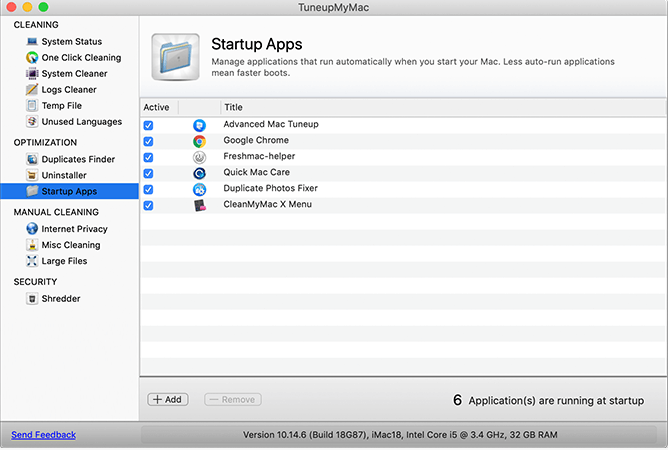Click the version info status bar text

coord(400,435)
